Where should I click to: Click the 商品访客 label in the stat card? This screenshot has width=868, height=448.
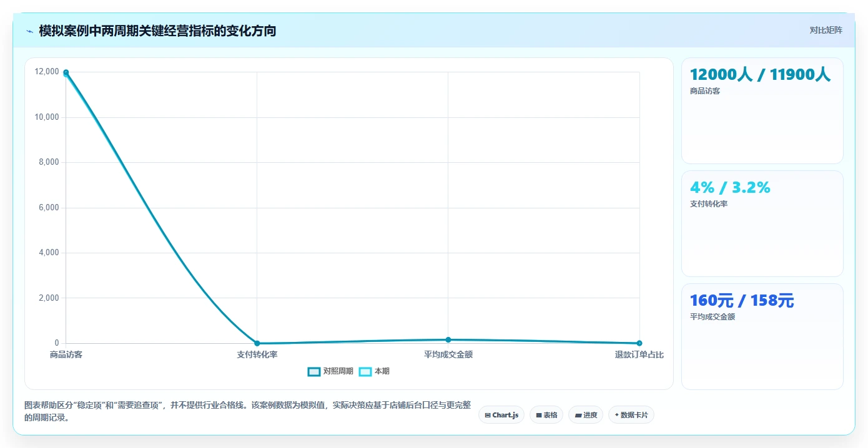tap(705, 91)
